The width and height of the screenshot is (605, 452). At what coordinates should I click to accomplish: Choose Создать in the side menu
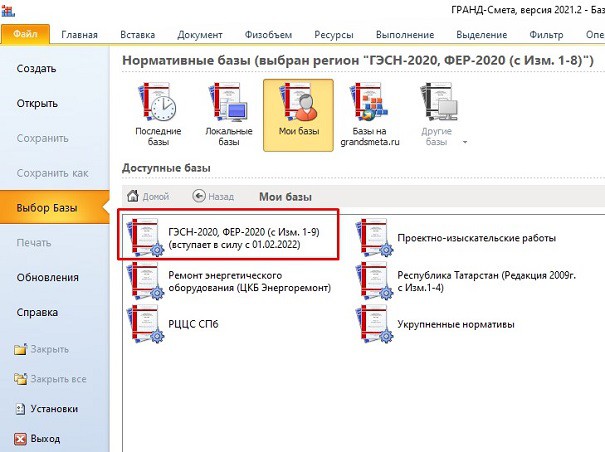tap(36, 69)
